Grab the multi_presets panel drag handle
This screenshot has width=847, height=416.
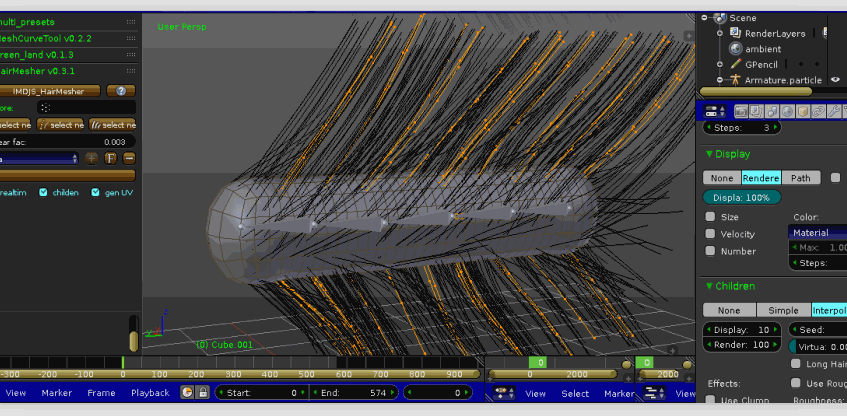tap(131, 22)
